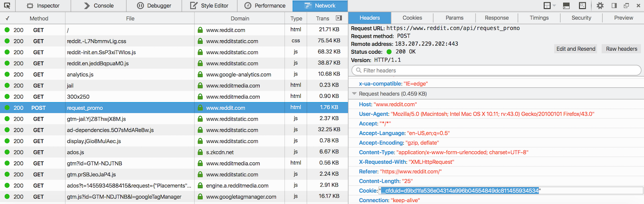Open developer tools settings gear

point(600,6)
